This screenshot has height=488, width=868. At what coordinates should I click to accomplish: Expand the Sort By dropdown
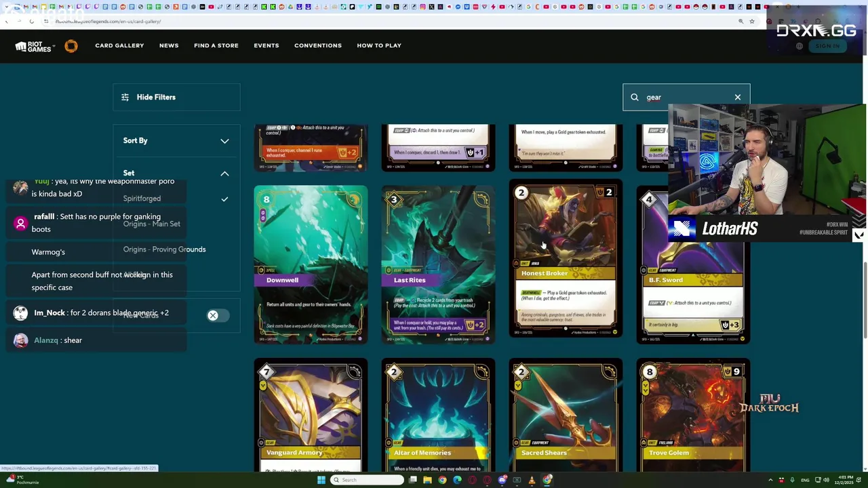click(176, 141)
